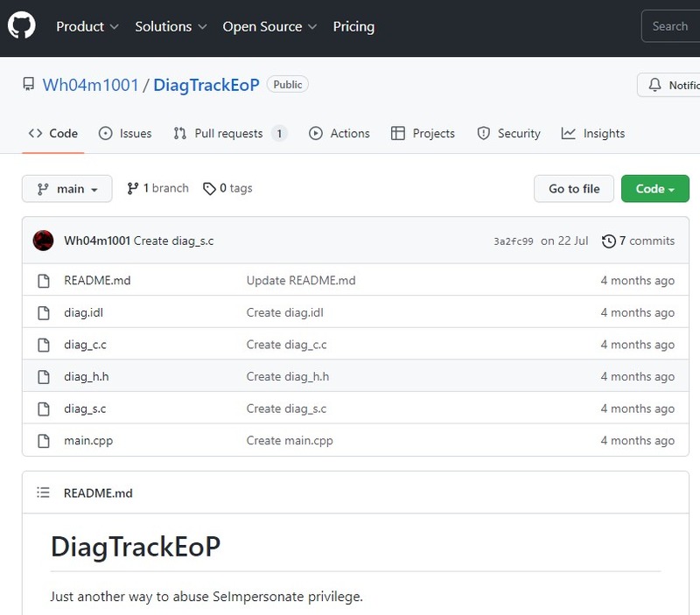Open the diag_s.c file link
This screenshot has height=615, width=700.
click(85, 409)
